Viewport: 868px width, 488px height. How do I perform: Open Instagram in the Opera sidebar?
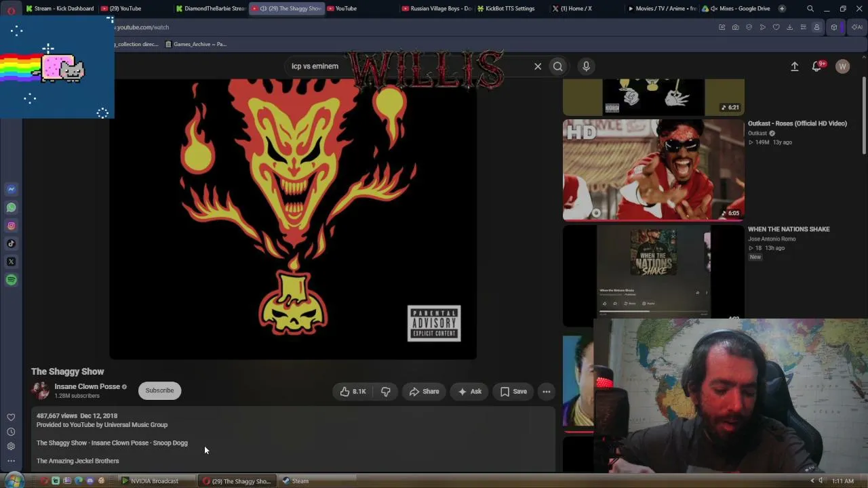(11, 226)
